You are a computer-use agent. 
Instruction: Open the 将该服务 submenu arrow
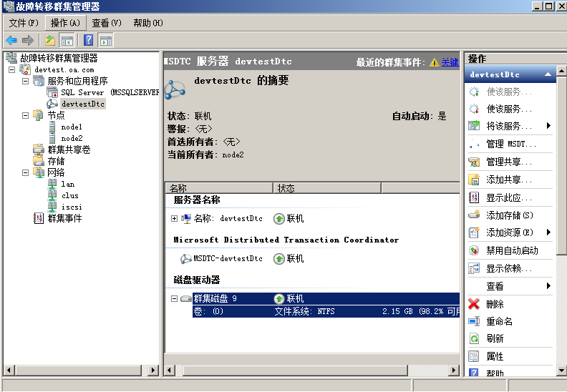click(x=548, y=126)
